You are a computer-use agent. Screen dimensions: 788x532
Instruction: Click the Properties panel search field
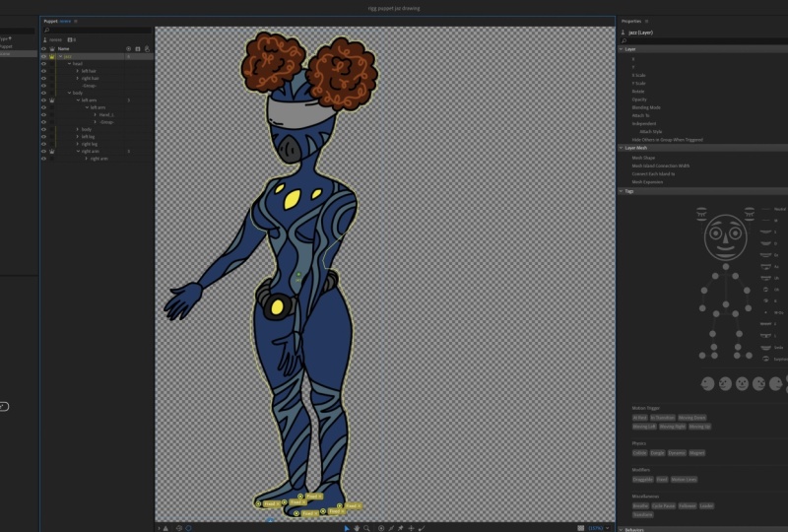pos(703,40)
